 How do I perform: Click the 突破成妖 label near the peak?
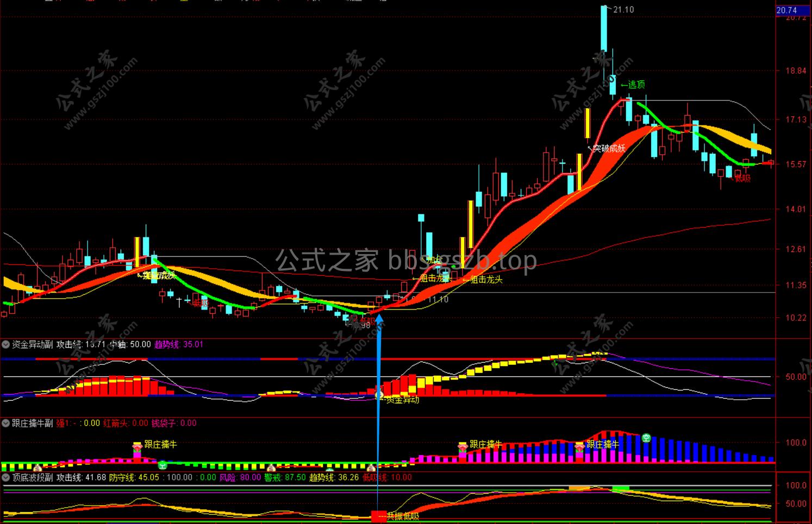point(607,148)
